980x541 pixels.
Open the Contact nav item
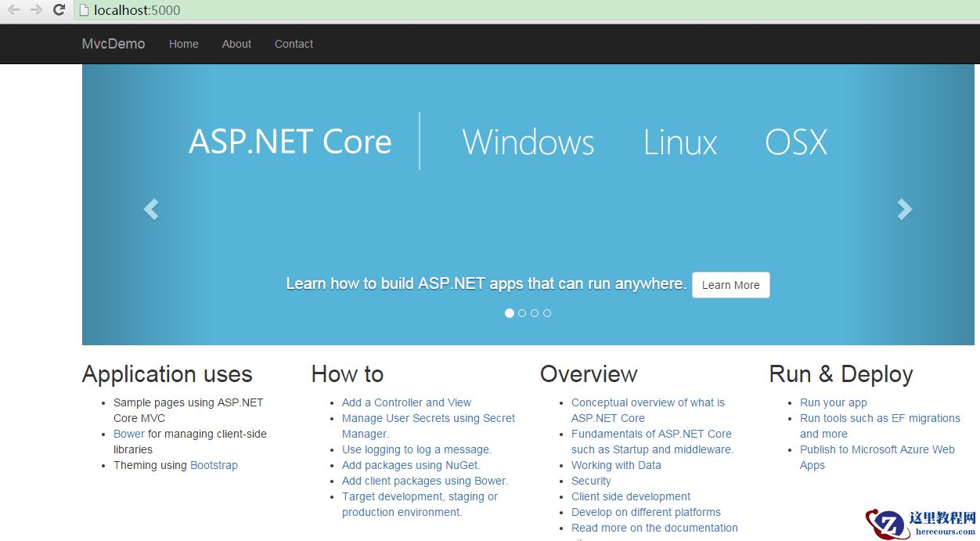click(x=294, y=44)
